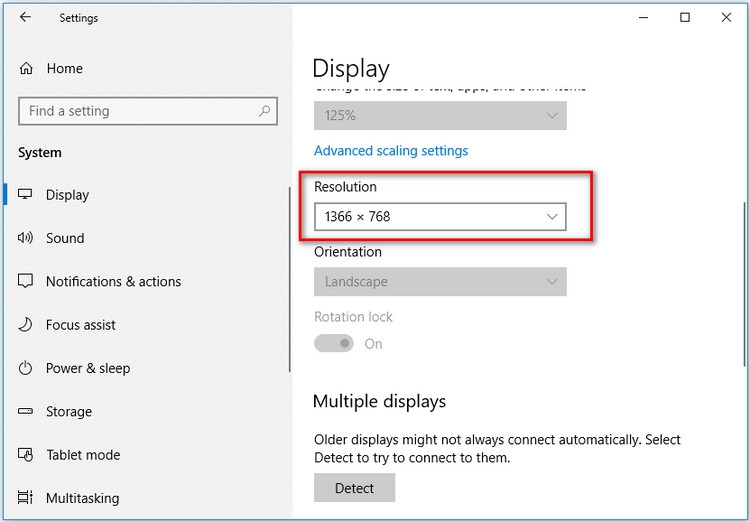
Task: Click the Find a setting field
Action: 138,111
